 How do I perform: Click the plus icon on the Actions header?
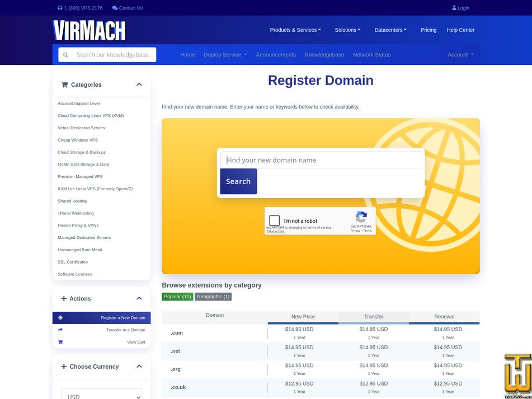63,298
